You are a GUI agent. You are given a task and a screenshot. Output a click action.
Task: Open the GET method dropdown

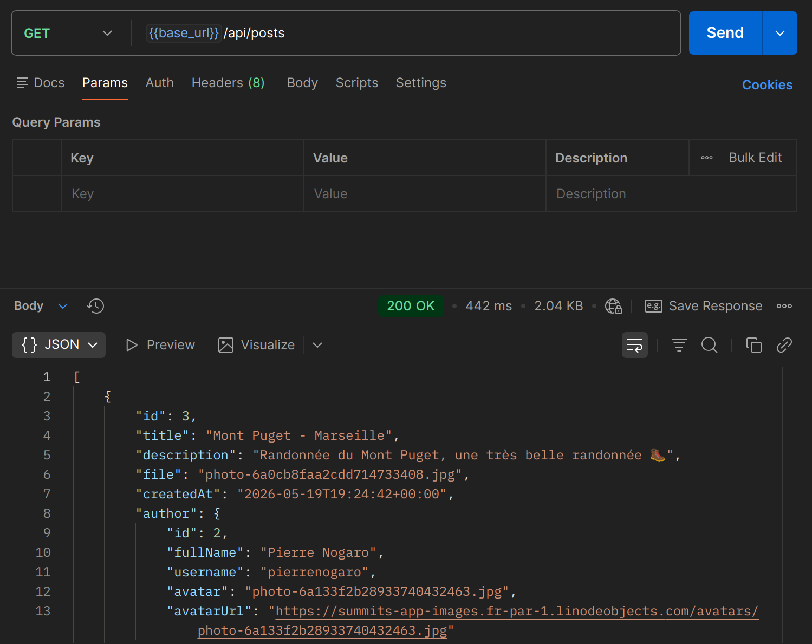tap(68, 33)
